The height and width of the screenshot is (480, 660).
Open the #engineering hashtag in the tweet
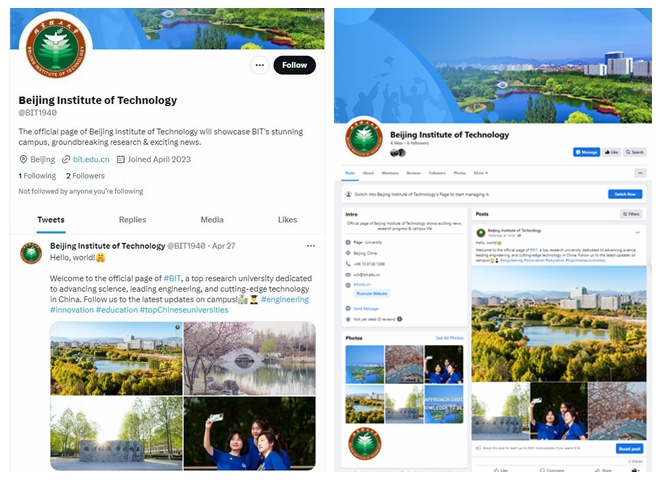coord(285,299)
